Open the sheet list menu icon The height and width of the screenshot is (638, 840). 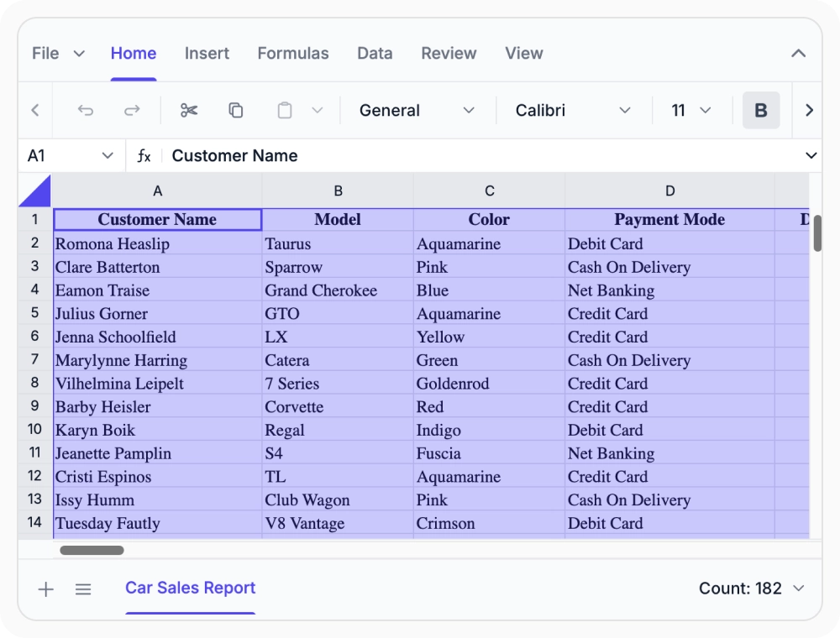coord(83,589)
